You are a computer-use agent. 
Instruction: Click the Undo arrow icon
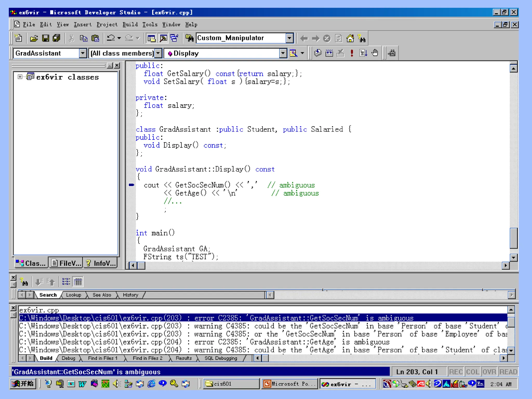pyautogui.click(x=111, y=38)
